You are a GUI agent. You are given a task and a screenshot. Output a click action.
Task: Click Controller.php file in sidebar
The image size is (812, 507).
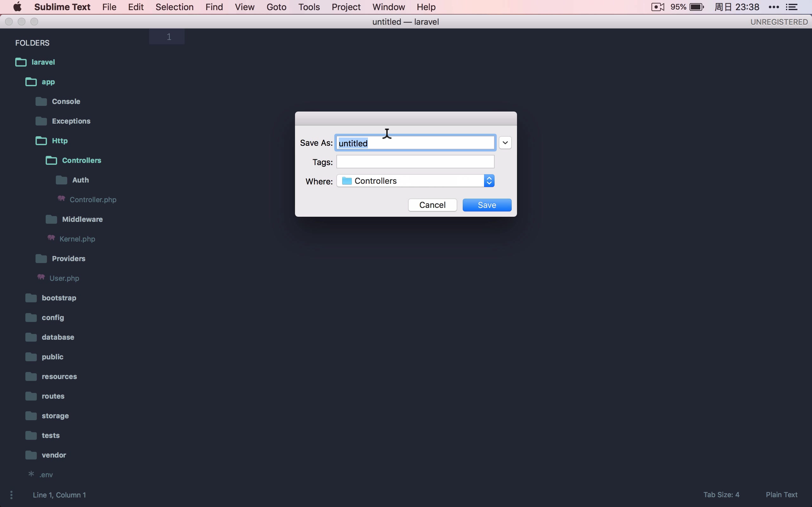[93, 199]
